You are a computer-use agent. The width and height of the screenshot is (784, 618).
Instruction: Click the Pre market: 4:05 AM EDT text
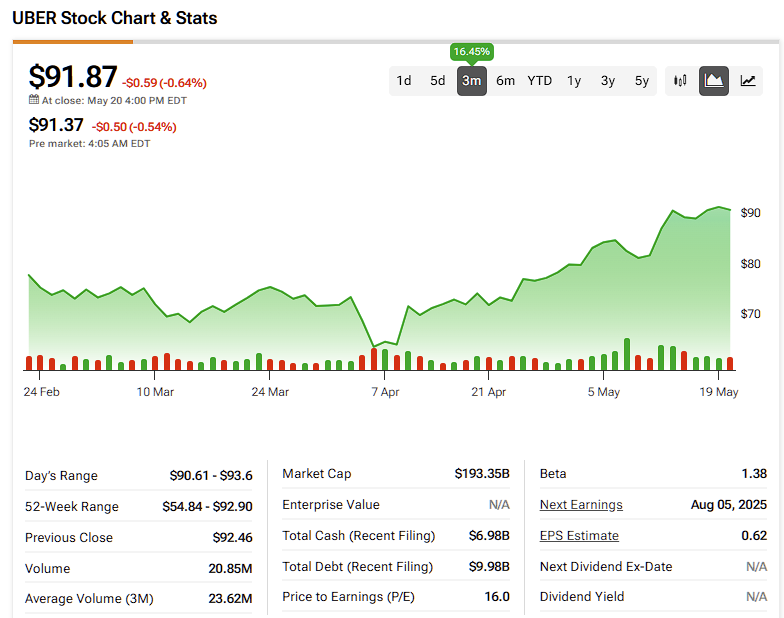[90, 144]
